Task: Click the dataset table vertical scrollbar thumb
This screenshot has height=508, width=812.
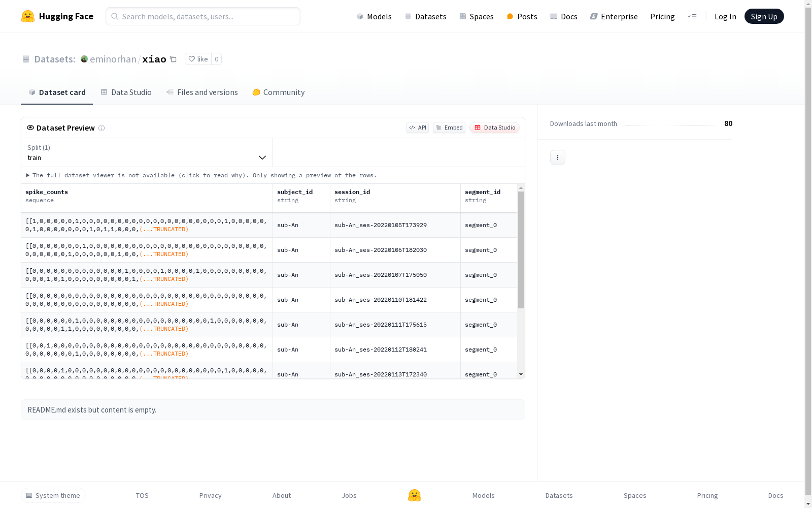Action: click(x=521, y=250)
